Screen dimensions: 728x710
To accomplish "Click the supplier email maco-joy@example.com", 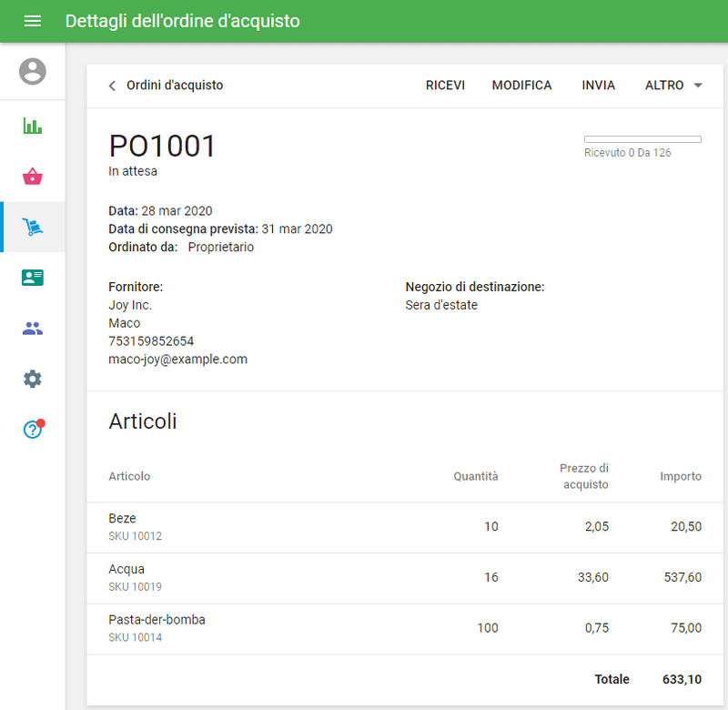I will click(178, 360).
